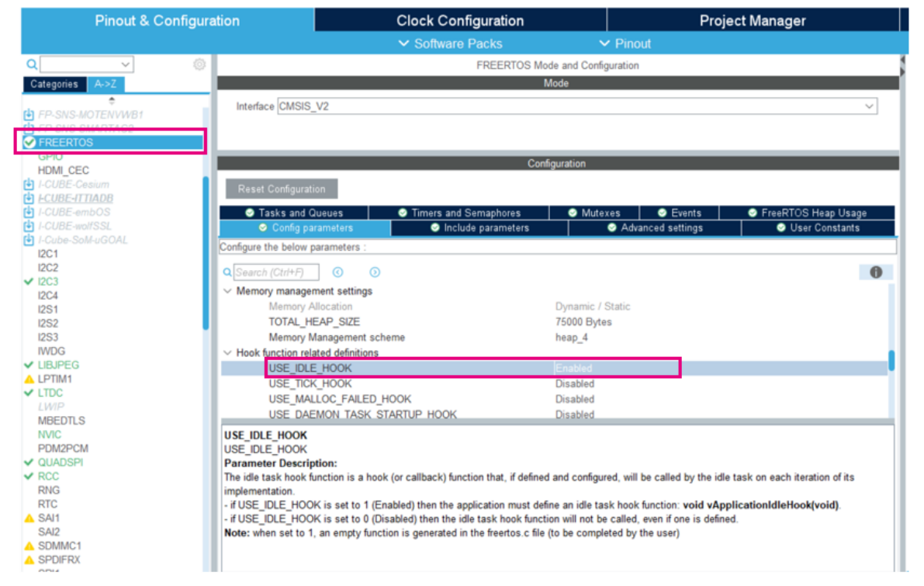Switch to the Pinout & Configuration tab
This screenshot has width=924, height=586.
pos(168,21)
